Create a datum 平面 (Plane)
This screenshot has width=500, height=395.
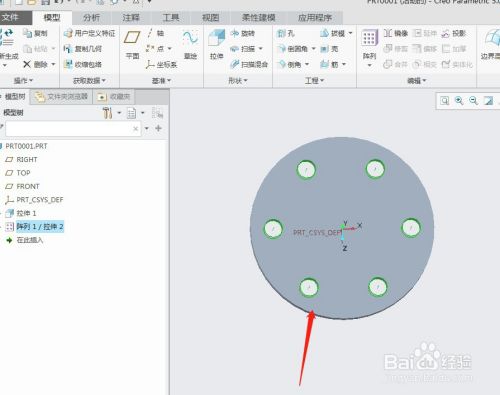(x=132, y=45)
